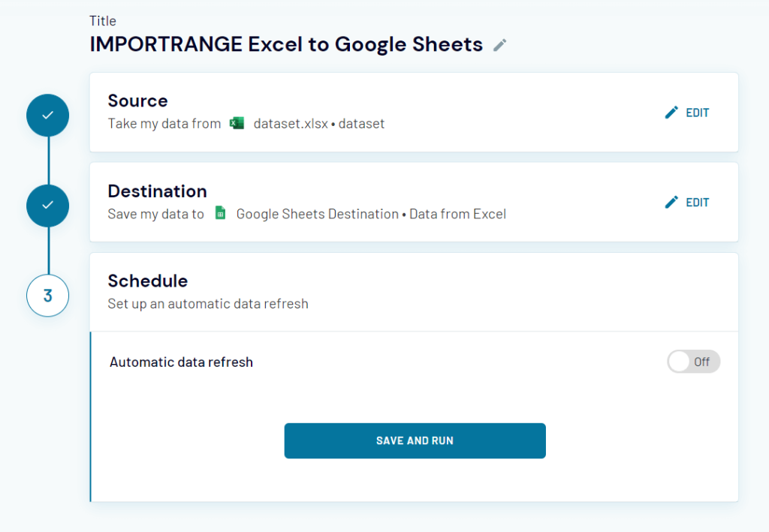Click the Source step checkmark circle
The width and height of the screenshot is (769, 532).
tap(47, 115)
